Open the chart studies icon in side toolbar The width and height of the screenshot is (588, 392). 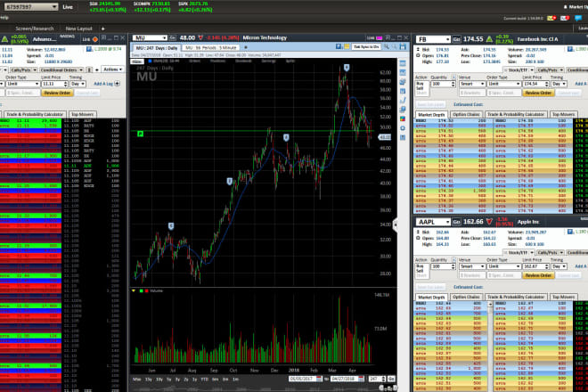coord(403,72)
